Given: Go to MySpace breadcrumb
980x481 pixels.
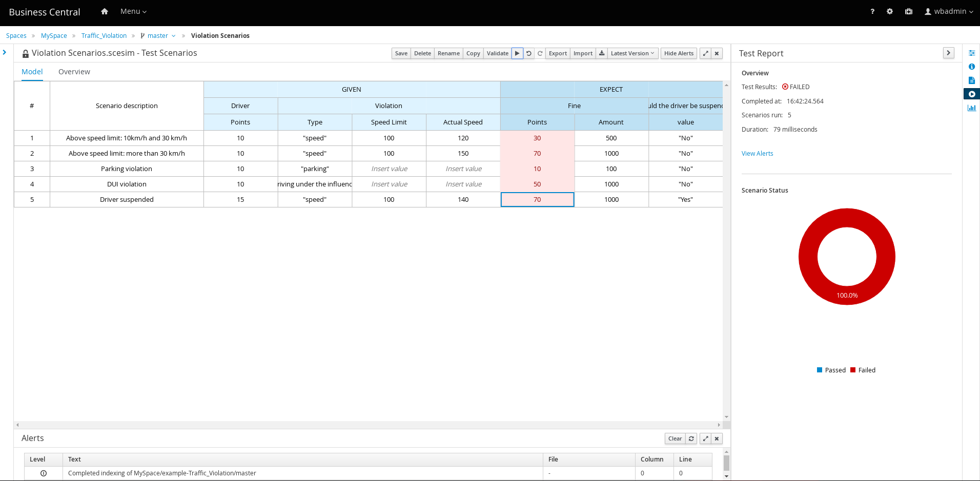Looking at the screenshot, I should [x=54, y=36].
